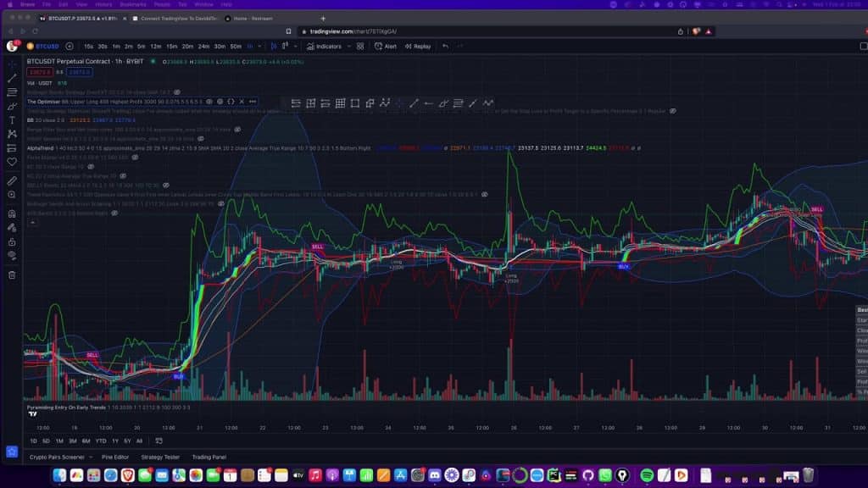Screen dimensions: 868x488
Task: Start Bar Replay mode
Action: [417, 47]
